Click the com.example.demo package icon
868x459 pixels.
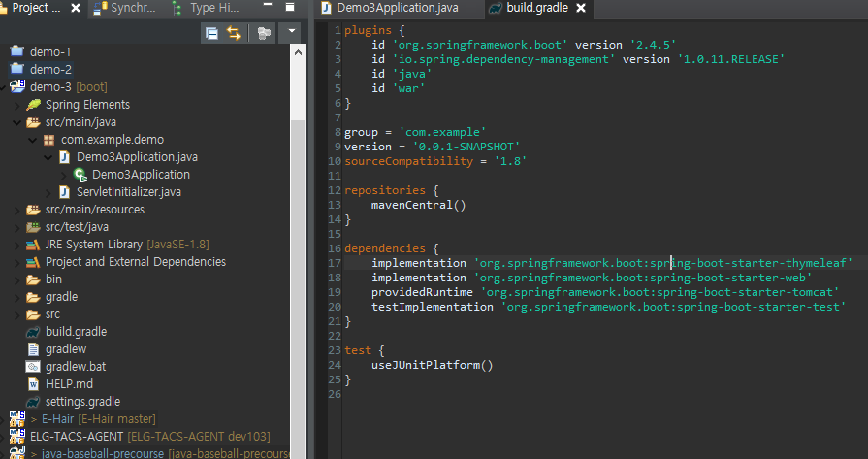(x=49, y=140)
